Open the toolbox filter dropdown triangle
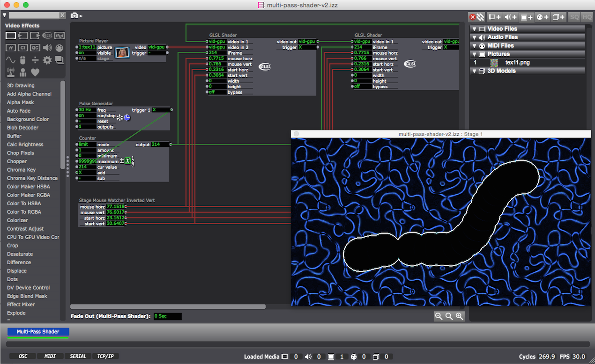This screenshot has width=595, height=364. click(5, 15)
